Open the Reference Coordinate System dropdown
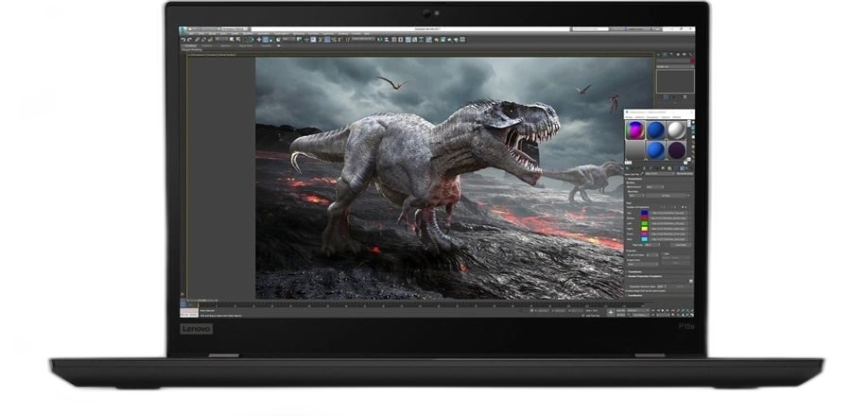This screenshot has width=868, height=416. click(289, 40)
